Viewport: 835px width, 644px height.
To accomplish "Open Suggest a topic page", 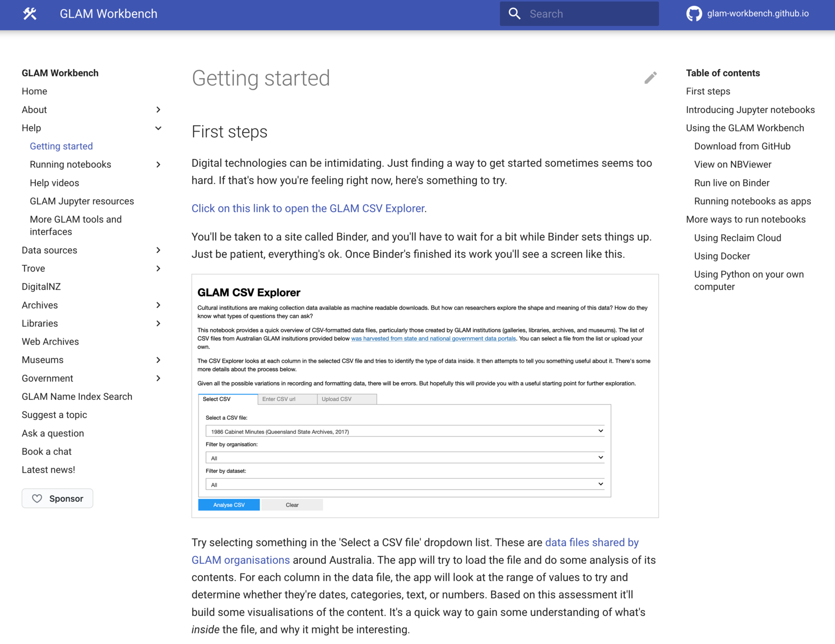I will pos(54,415).
